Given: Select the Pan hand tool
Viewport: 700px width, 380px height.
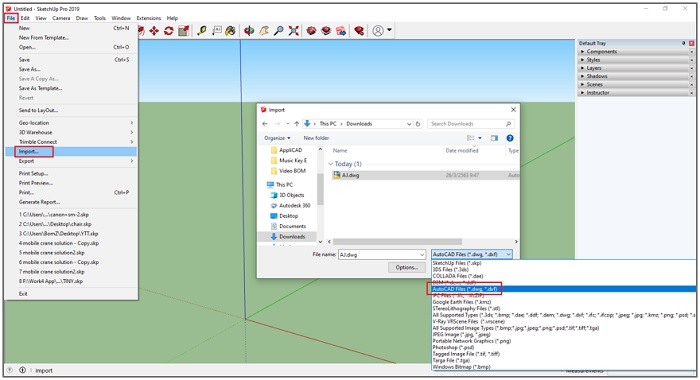Looking at the screenshot, I should click(x=264, y=31).
